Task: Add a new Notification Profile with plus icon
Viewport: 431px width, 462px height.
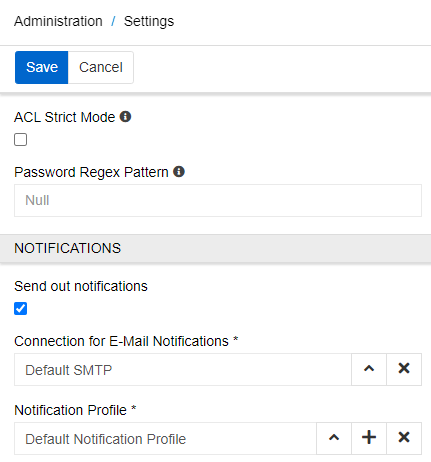Action: pos(369,438)
